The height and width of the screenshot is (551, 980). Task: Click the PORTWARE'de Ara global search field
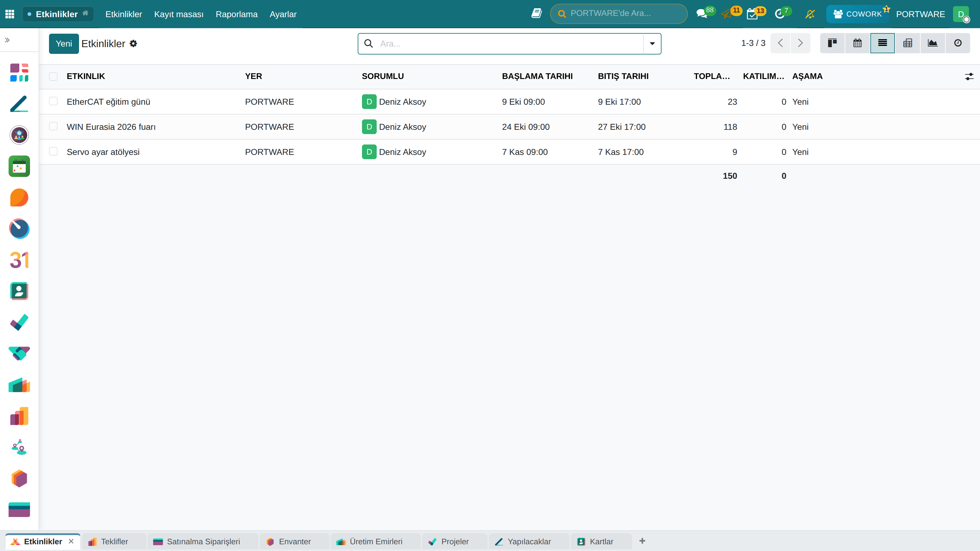(619, 14)
